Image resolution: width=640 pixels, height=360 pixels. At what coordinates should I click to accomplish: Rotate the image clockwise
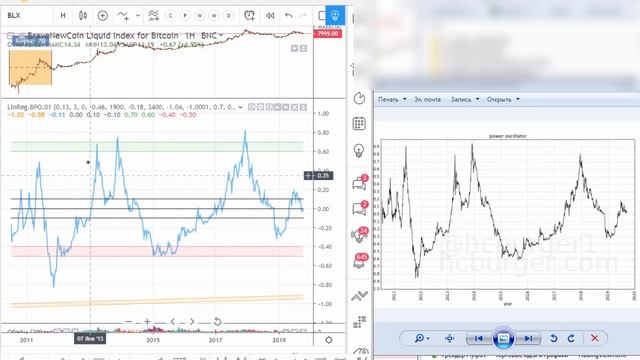pos(571,338)
